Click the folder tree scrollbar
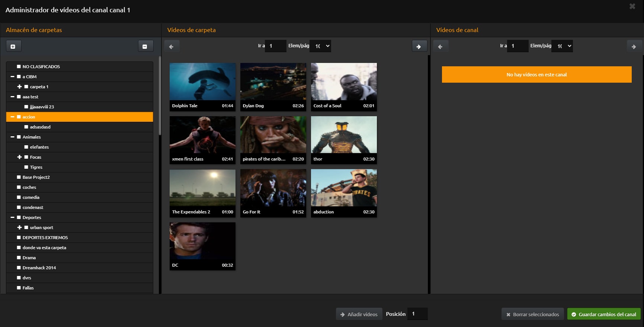 click(160, 96)
